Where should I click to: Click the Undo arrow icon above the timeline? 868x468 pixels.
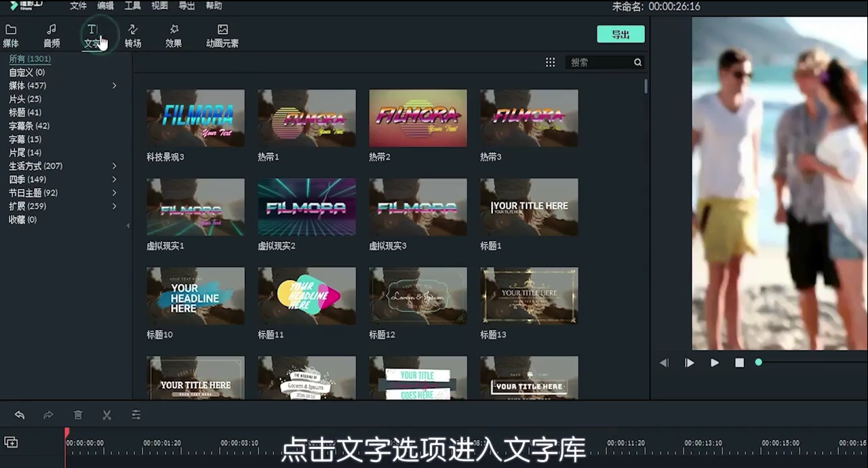[19, 414]
